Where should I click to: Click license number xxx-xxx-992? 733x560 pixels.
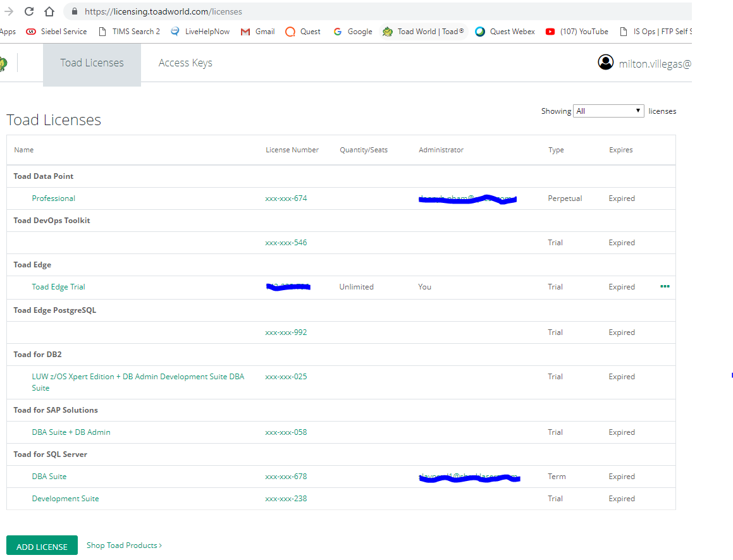point(286,332)
